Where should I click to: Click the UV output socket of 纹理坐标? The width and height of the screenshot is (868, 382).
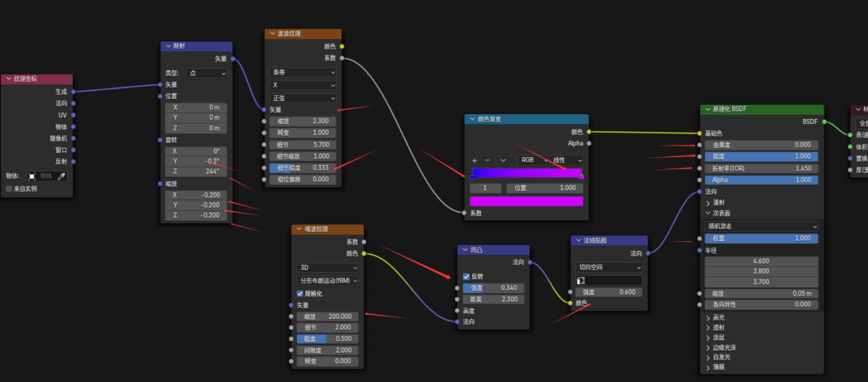[73, 115]
